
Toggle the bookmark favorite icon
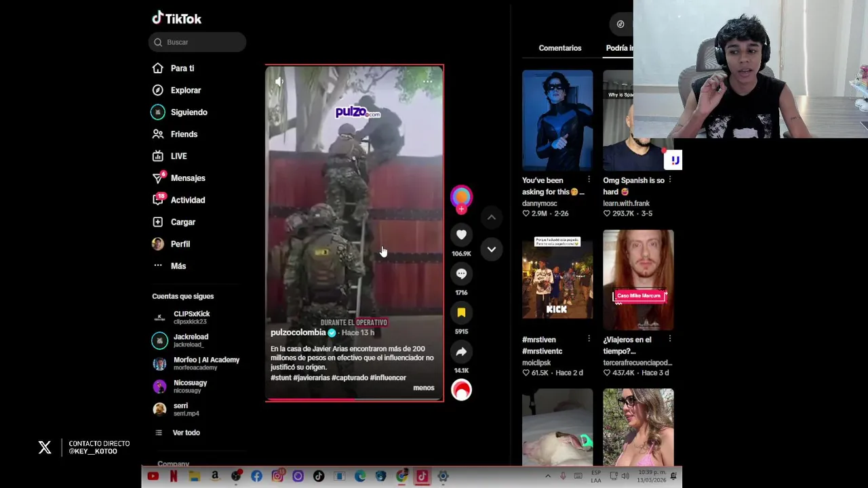coord(461,312)
